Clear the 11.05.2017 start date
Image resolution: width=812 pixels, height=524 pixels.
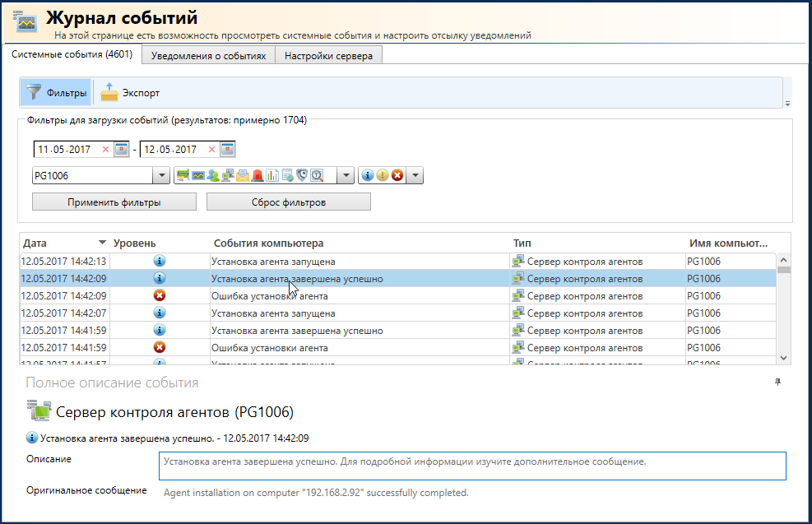coord(105,149)
